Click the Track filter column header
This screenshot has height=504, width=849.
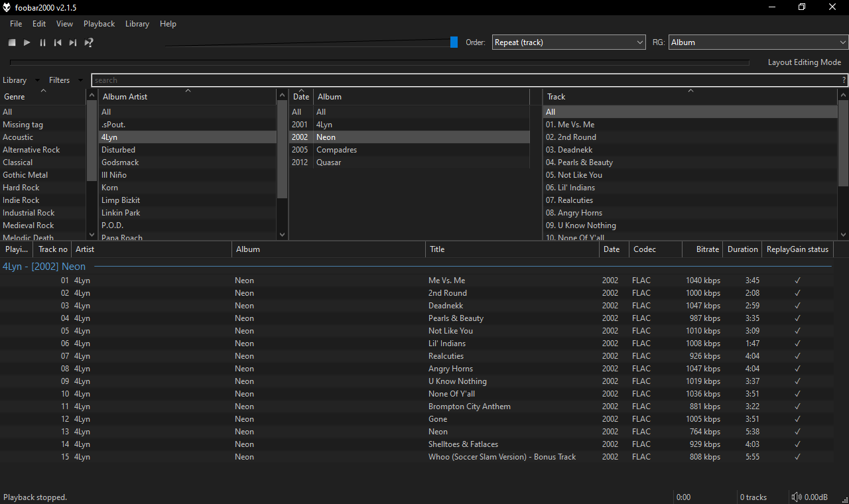point(690,97)
